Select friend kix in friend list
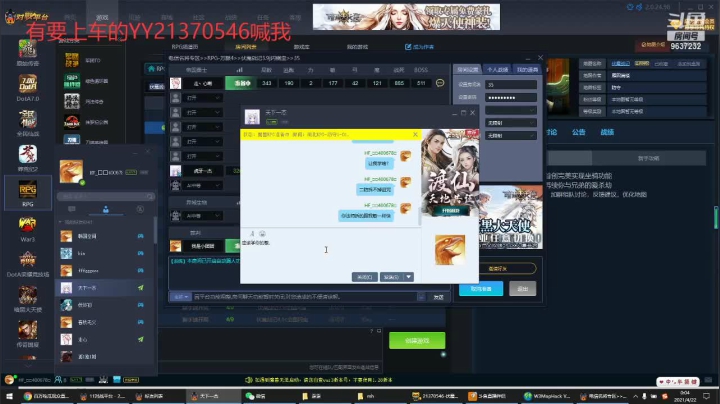This screenshot has width=720, height=404. pyautogui.click(x=105, y=253)
